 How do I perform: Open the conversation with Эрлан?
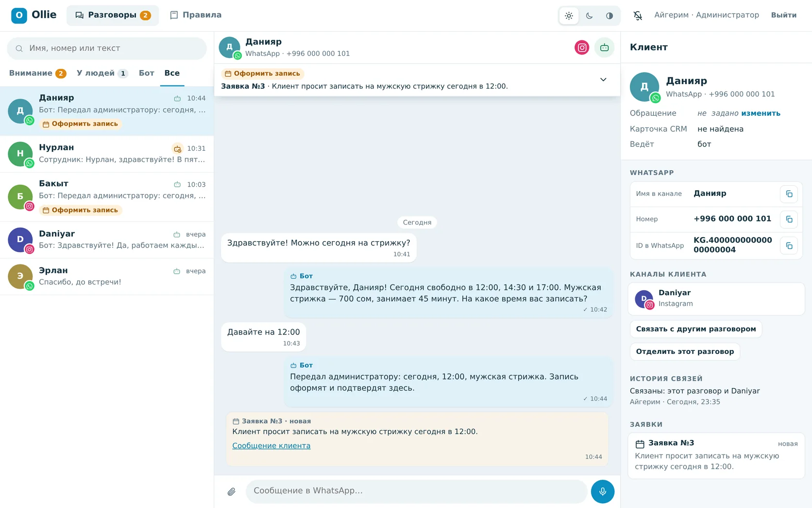click(x=107, y=277)
